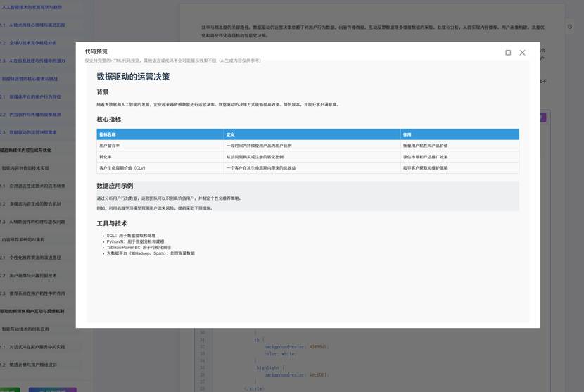Select 对话式AI在用户服务中的实践 in outline
Screen dimensions: 584x392
tap(37, 347)
